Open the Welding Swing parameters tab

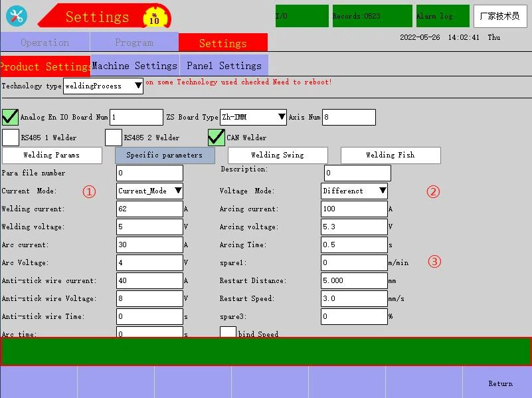[x=278, y=155]
